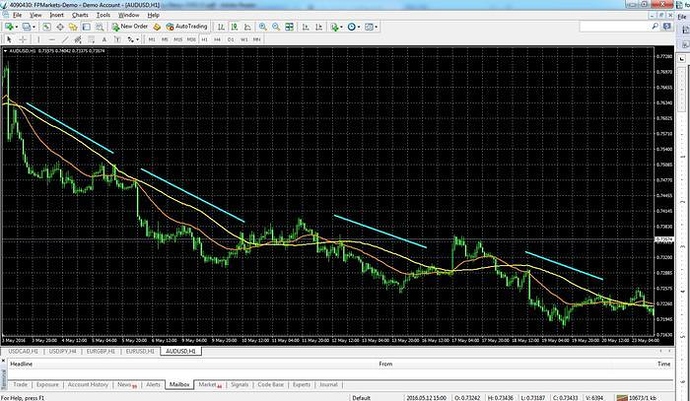Select the Text Label tool
This screenshot has height=401, width=690.
coord(117,40)
